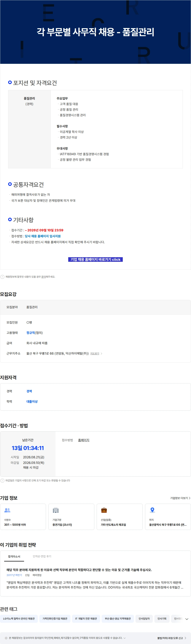Screen dimensions: 191x644
Task: Click 당사 채용 홈페이지 입사지원 text
Action: click(43, 236)
